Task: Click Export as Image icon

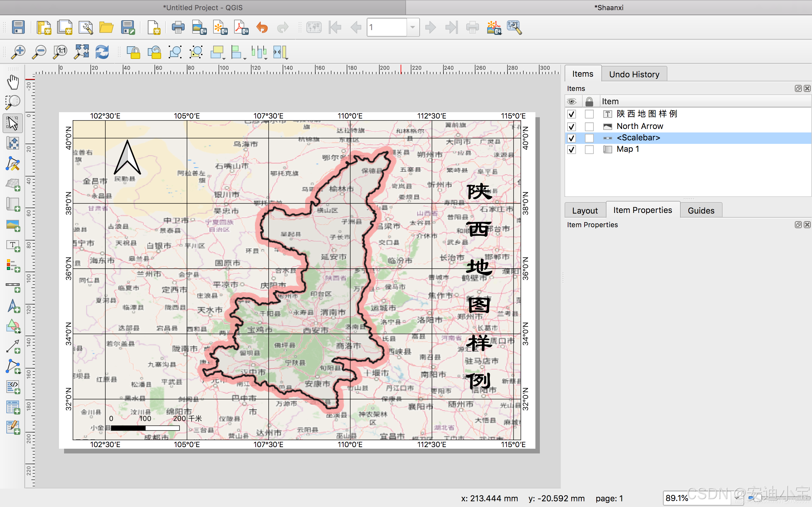Action: click(x=199, y=27)
